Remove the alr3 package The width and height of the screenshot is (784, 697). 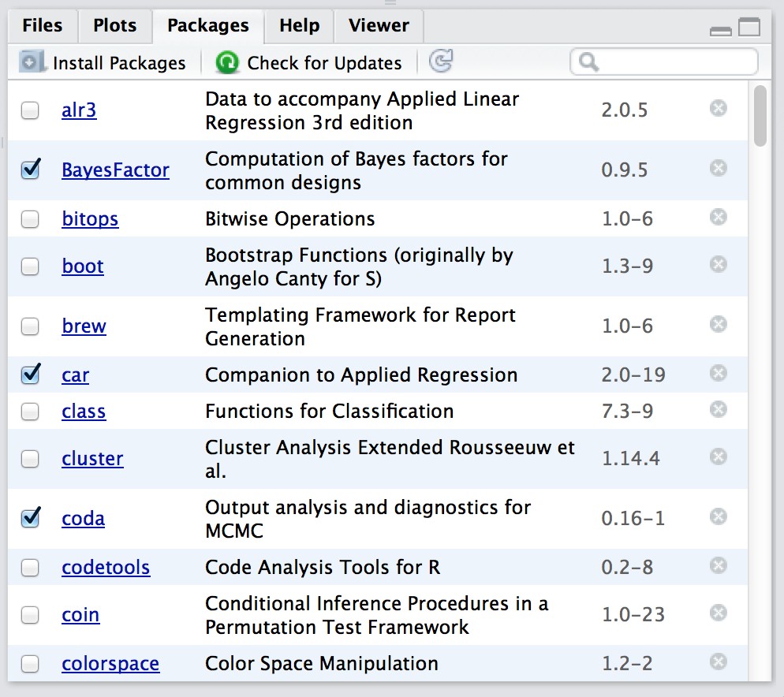click(x=718, y=108)
